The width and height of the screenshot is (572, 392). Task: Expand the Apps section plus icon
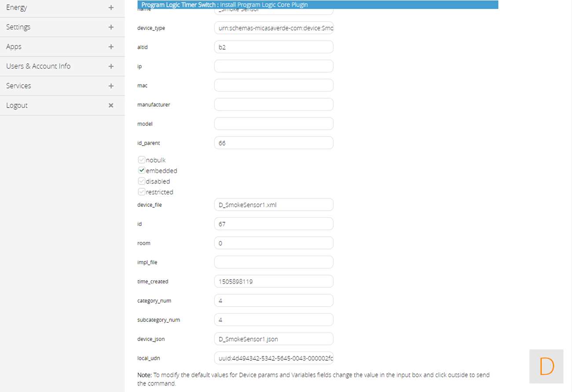coord(111,47)
